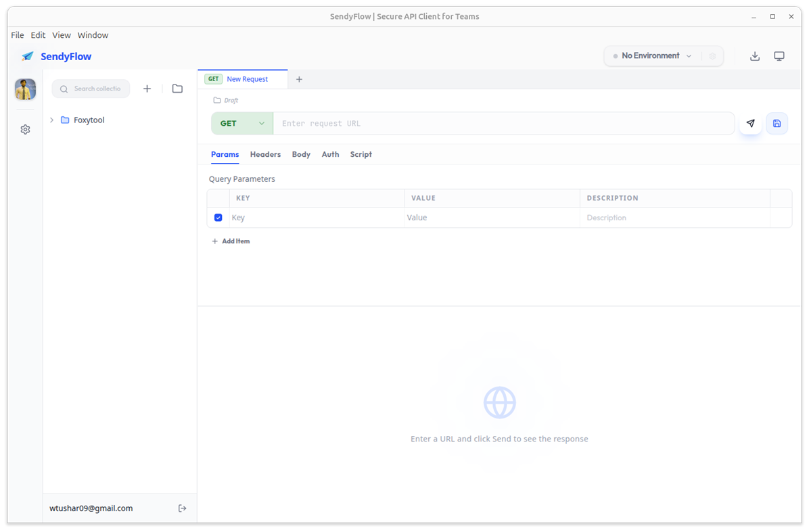Click the plus icon to add a new collection
Image resolution: width=809 pixels, height=532 pixels.
147,89
